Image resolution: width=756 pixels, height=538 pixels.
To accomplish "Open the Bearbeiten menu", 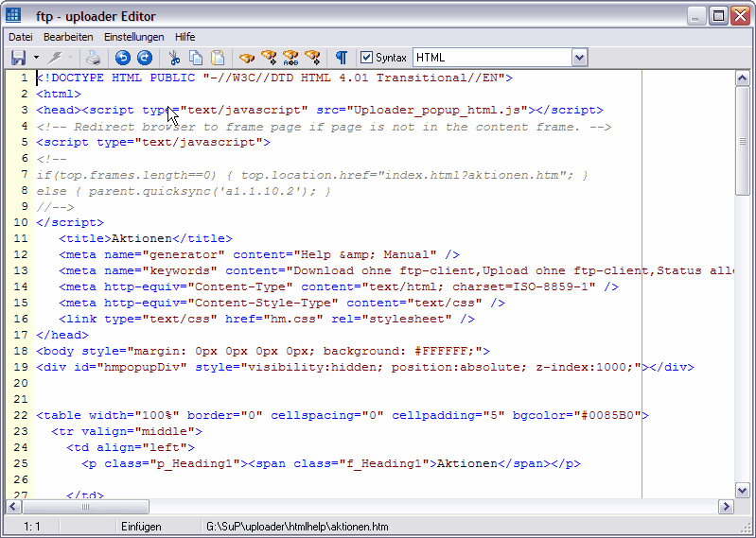I will [68, 36].
